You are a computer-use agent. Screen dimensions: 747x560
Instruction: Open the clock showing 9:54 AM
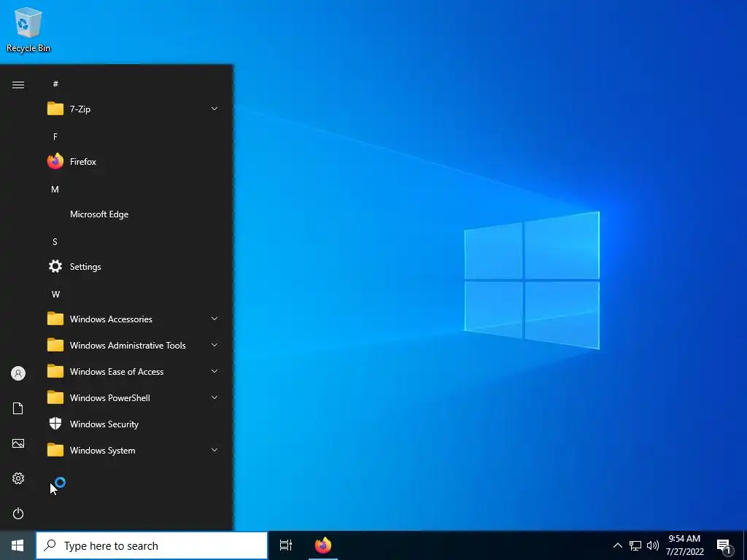[x=684, y=545]
